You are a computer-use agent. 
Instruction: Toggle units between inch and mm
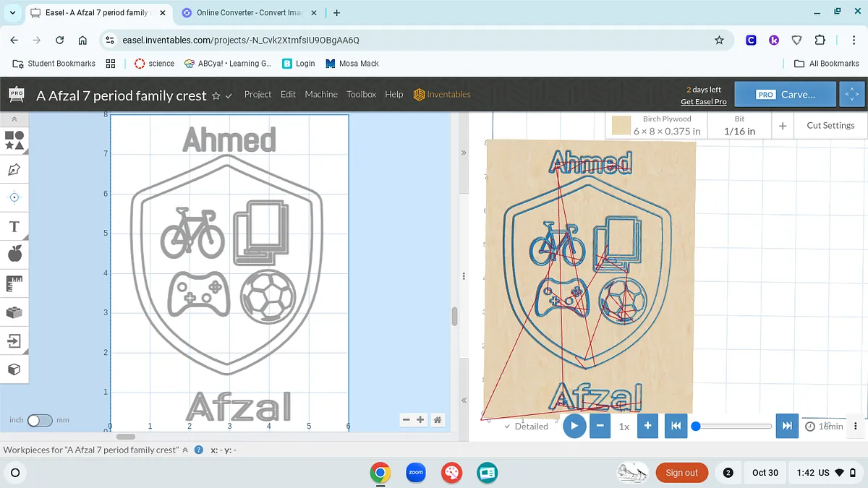pyautogui.click(x=40, y=420)
